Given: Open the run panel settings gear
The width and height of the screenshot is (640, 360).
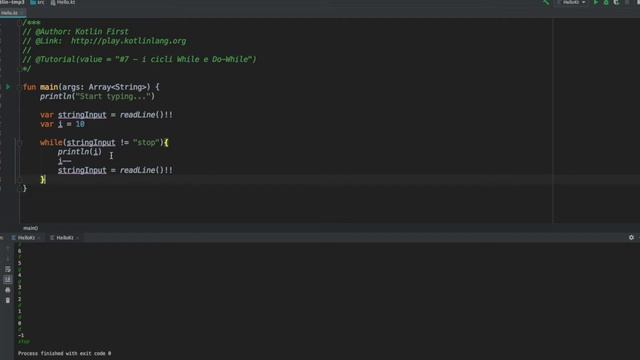Looking at the screenshot, I should pos(631,237).
